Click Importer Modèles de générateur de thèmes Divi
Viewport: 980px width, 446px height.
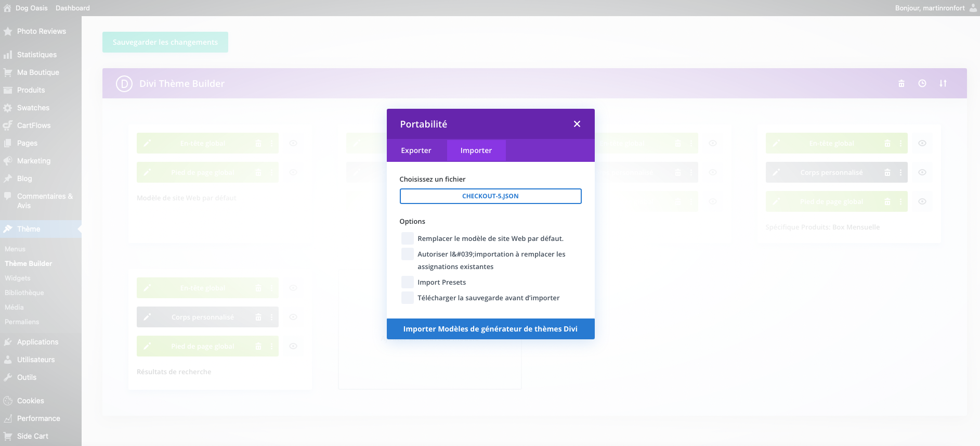(490, 329)
